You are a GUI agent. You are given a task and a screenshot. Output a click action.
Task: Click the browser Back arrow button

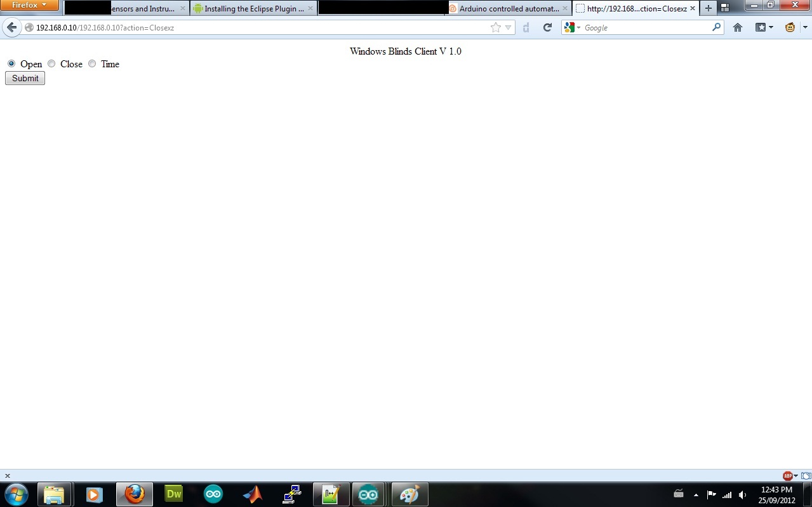pyautogui.click(x=11, y=28)
